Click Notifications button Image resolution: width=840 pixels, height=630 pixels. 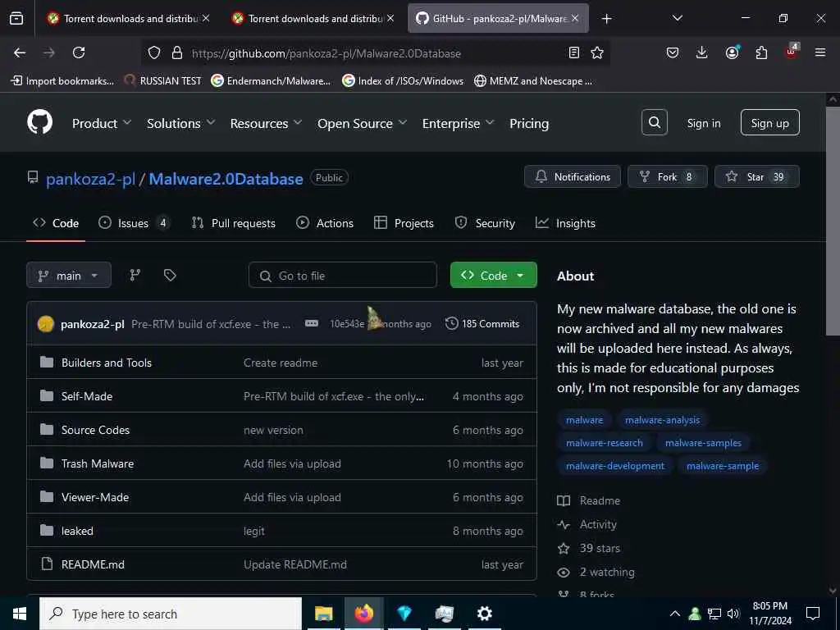click(572, 177)
